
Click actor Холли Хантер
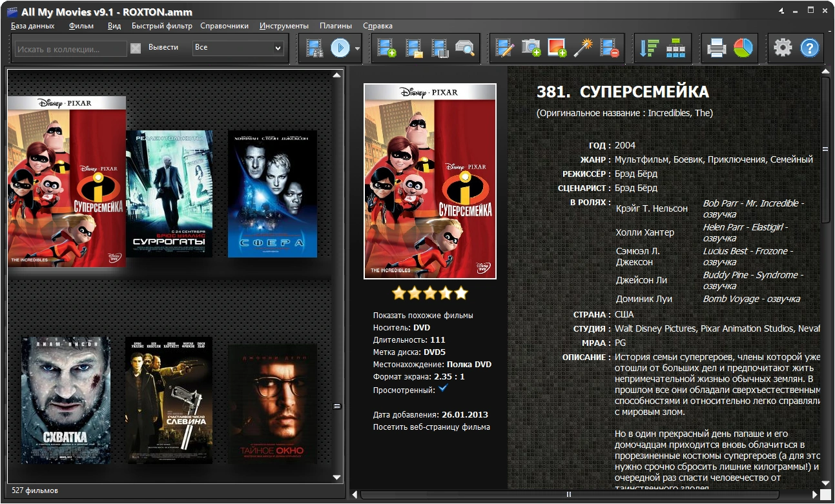coord(645,232)
